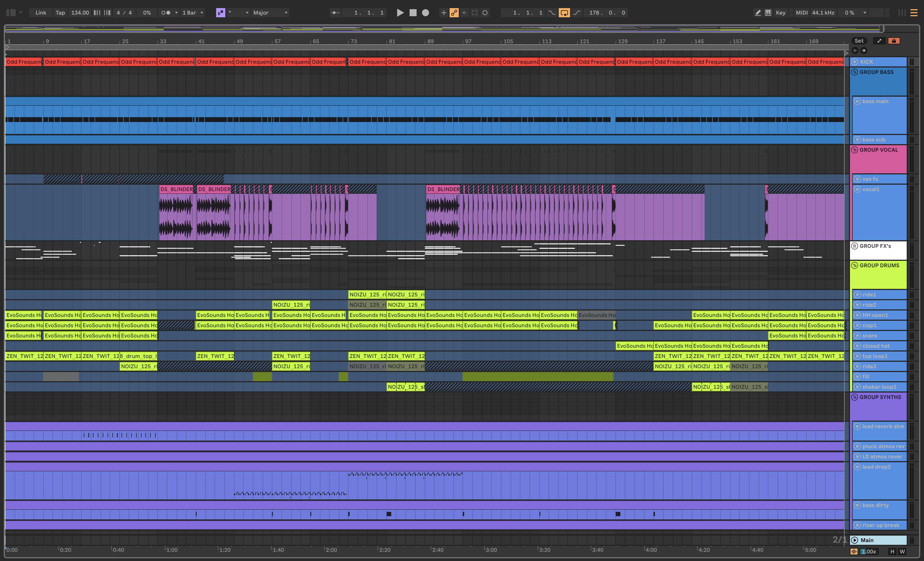
Task: Enable Draw Mode pencil icon
Action: coord(758,13)
